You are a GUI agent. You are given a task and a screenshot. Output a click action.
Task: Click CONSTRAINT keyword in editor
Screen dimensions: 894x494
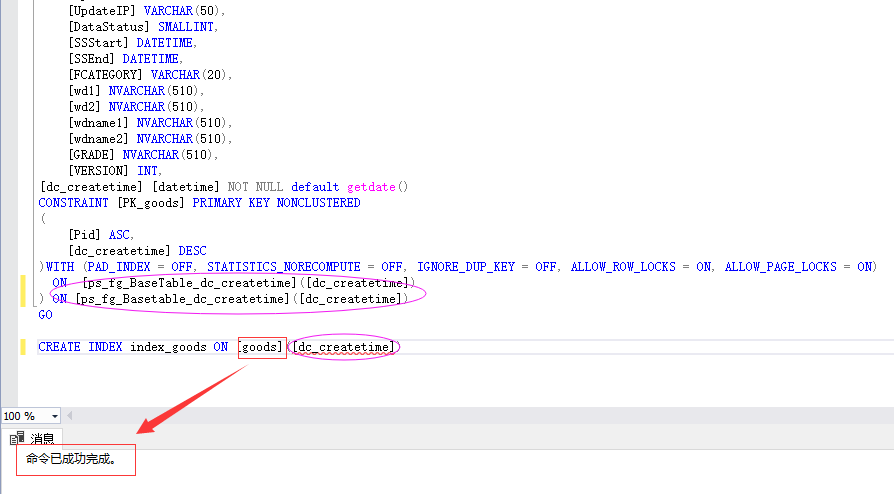click(73, 203)
